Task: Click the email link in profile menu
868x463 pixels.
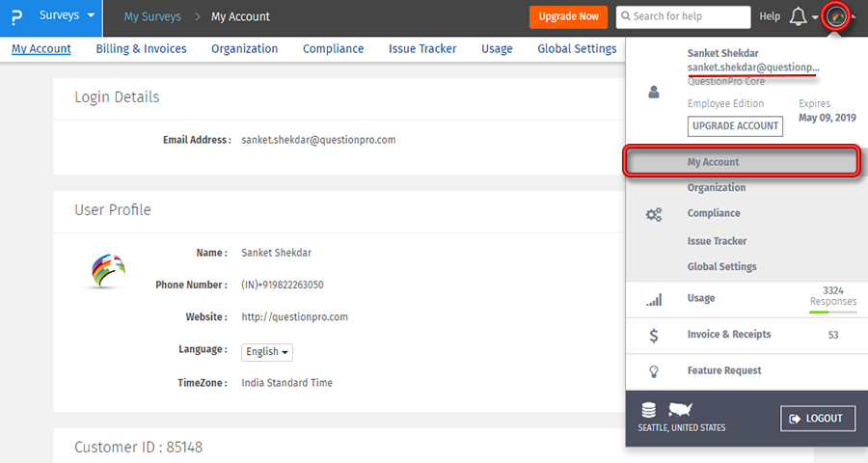Action: tap(753, 67)
